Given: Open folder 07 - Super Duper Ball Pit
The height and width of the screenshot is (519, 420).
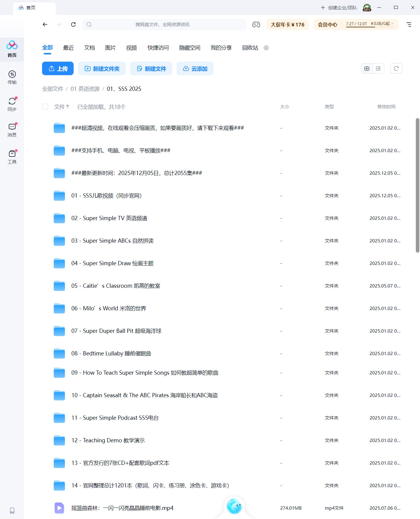Looking at the screenshot, I should pos(116,331).
